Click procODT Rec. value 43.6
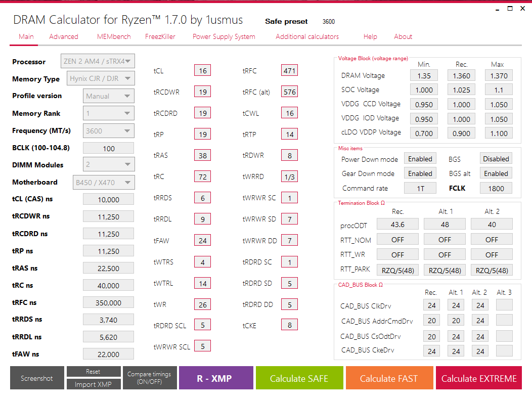This screenshot has height=400, width=532. [397, 224]
